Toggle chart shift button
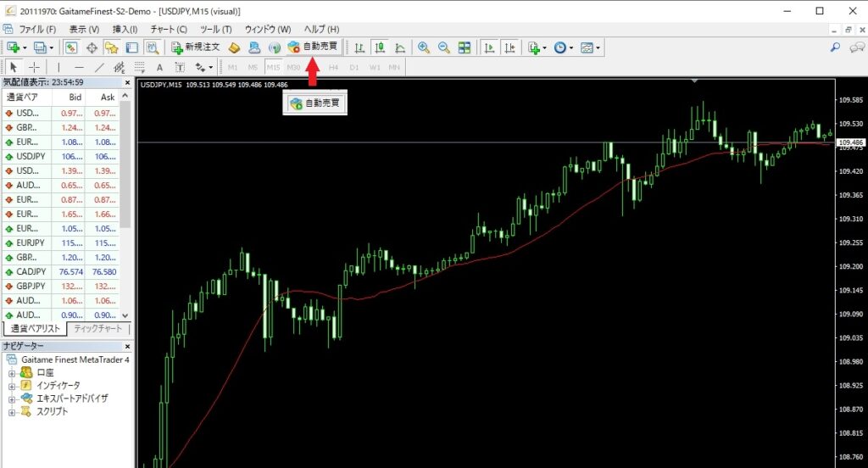868x468 pixels. (x=509, y=48)
